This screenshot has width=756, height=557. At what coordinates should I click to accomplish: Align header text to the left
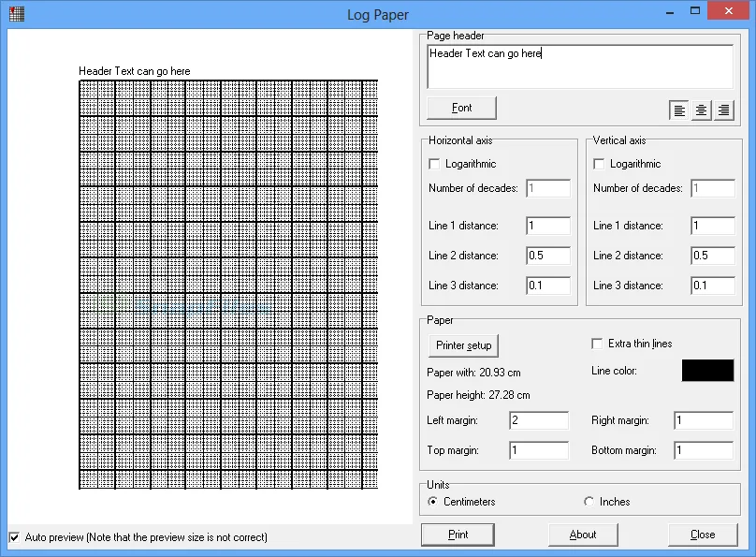click(679, 110)
